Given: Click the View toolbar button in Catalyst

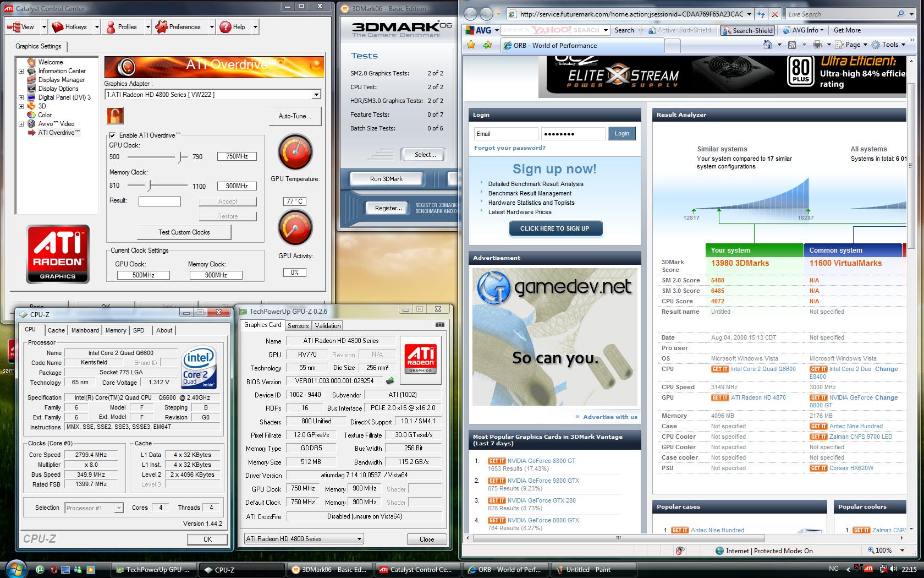Looking at the screenshot, I should pyautogui.click(x=21, y=27).
